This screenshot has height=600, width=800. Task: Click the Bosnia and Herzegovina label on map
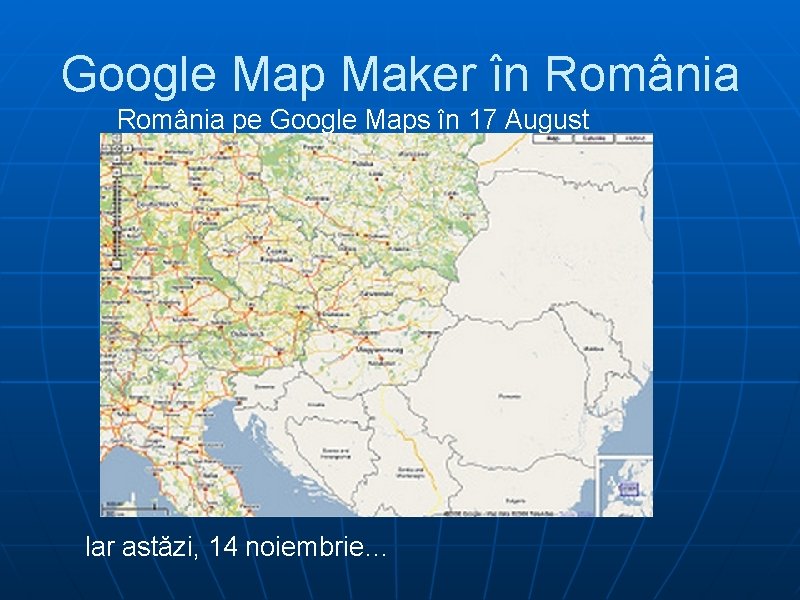335,454
